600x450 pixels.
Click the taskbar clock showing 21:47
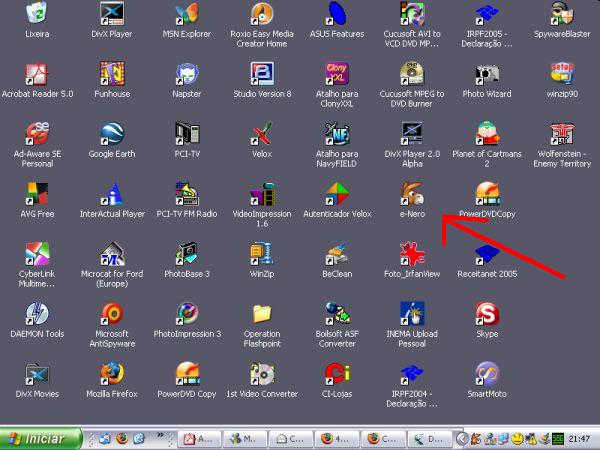tap(579, 439)
